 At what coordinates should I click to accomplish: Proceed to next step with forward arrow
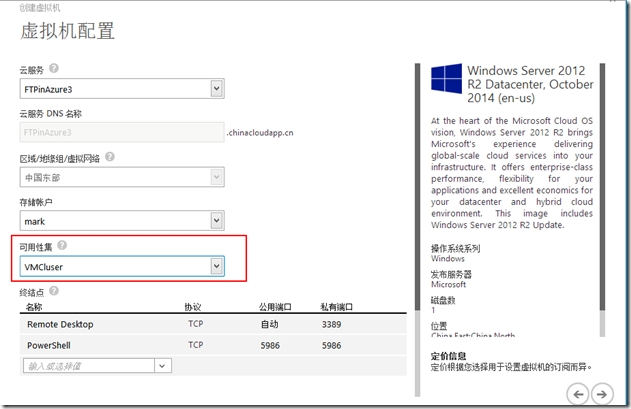602,394
